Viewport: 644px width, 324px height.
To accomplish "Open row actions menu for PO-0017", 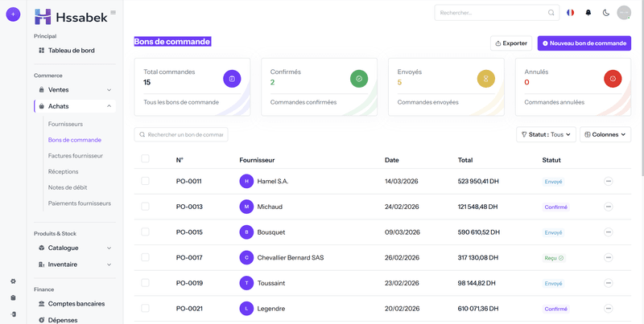I will tap(608, 257).
